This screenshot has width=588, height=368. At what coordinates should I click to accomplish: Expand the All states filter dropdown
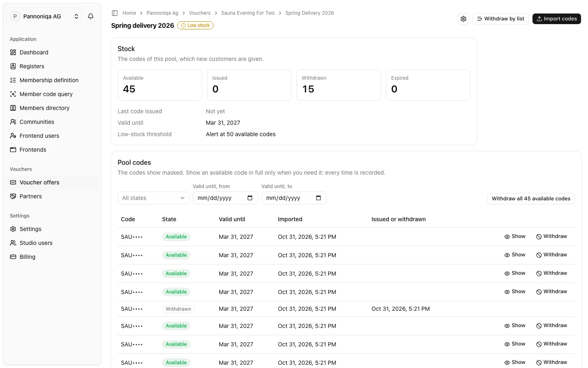coord(154,198)
